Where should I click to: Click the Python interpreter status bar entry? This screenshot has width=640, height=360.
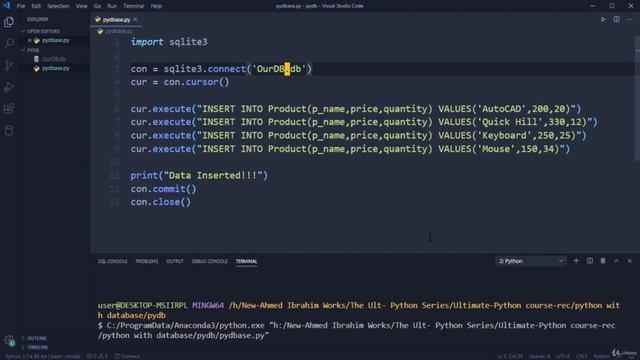pos(42,356)
